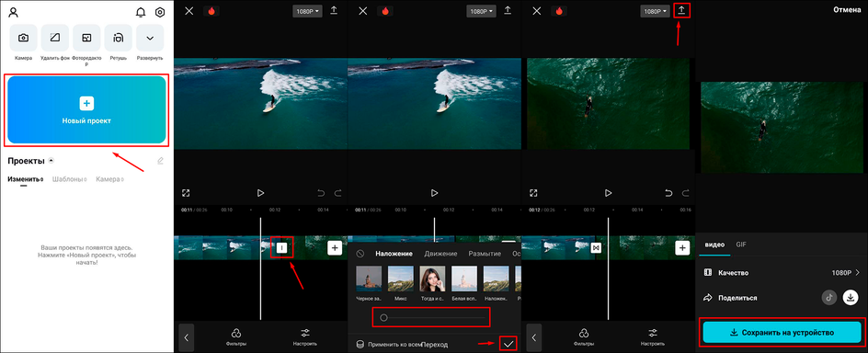Open 1080P dropdown in wave editor with Фильтры bar
Screen dimensions: 868x353
click(x=308, y=11)
